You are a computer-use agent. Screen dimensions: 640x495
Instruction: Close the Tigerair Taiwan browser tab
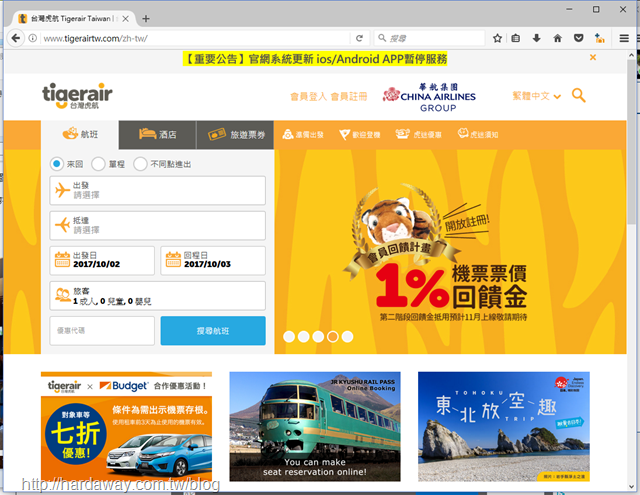[126, 19]
